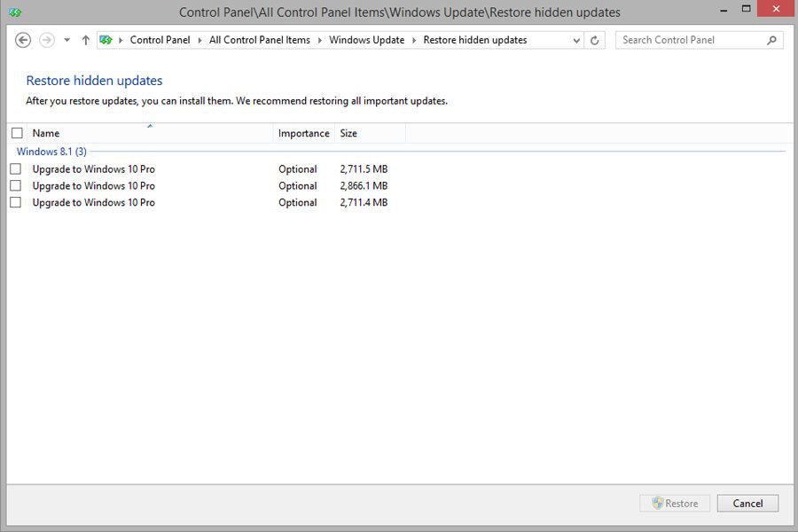Click the Forward navigation arrow
This screenshot has width=798, height=532.
click(47, 40)
